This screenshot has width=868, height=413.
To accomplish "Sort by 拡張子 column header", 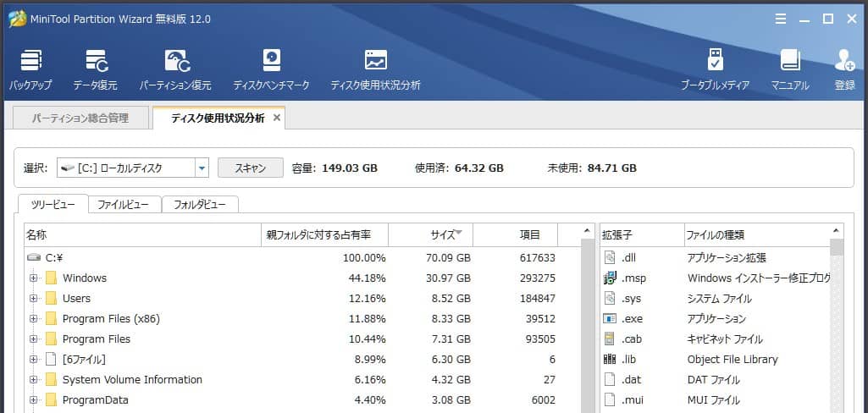I will 642,235.
